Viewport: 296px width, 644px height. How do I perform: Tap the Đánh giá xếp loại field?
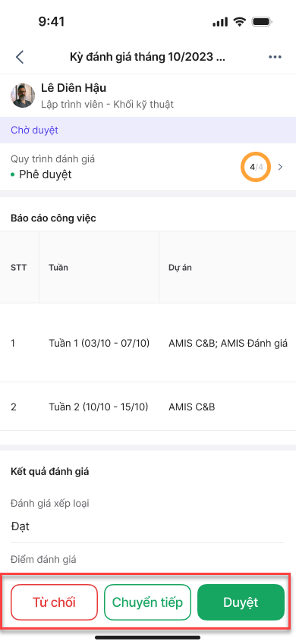pyautogui.click(x=148, y=516)
